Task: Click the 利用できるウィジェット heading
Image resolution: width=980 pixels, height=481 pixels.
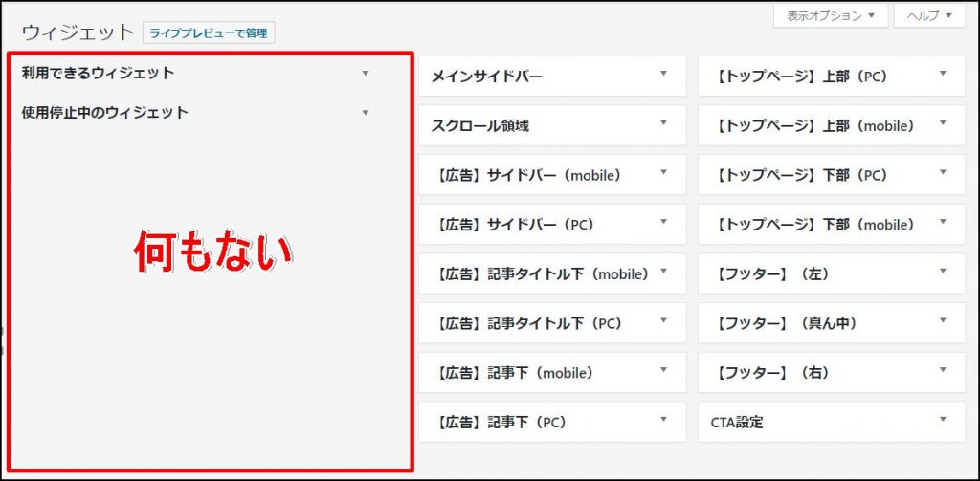Action: tap(99, 73)
